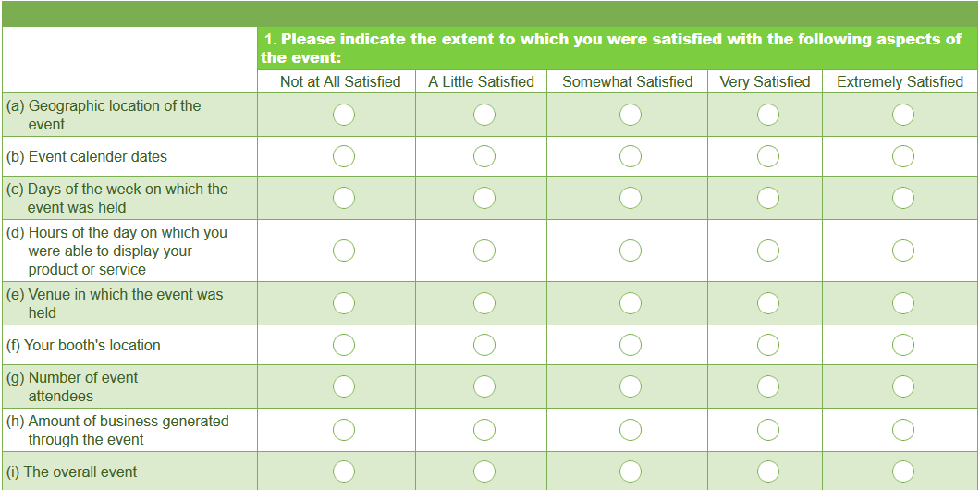Pick Somewhat Satisfied for the overall event
This screenshot has width=980, height=490.
click(x=631, y=472)
